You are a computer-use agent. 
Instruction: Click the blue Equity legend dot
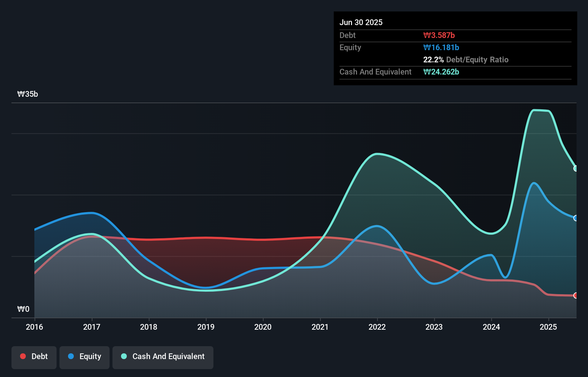coord(71,356)
